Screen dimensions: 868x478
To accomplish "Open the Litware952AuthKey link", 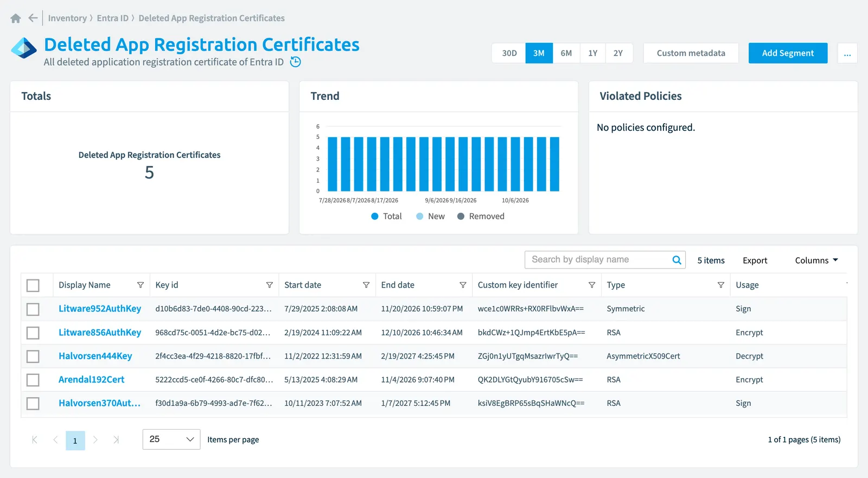I will coord(100,309).
